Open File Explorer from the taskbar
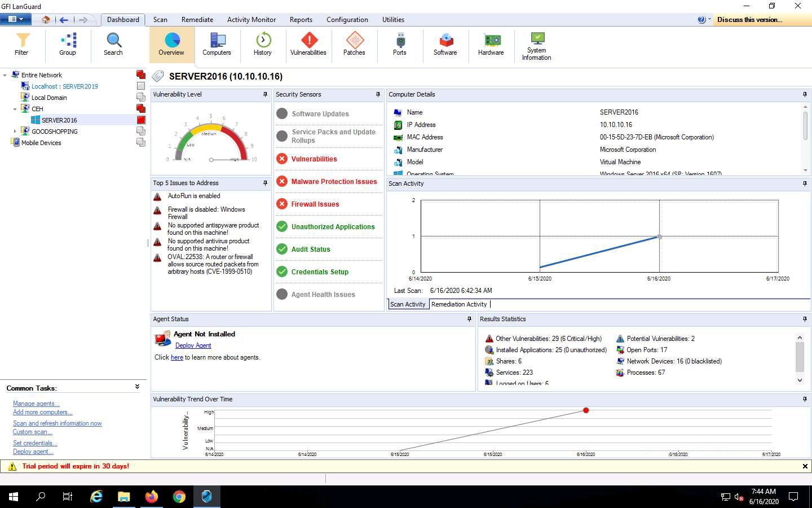The height and width of the screenshot is (508, 812). point(124,497)
